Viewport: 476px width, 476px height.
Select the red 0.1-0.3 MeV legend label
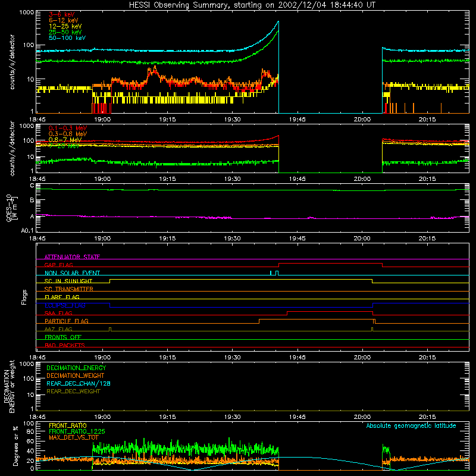coord(68,128)
